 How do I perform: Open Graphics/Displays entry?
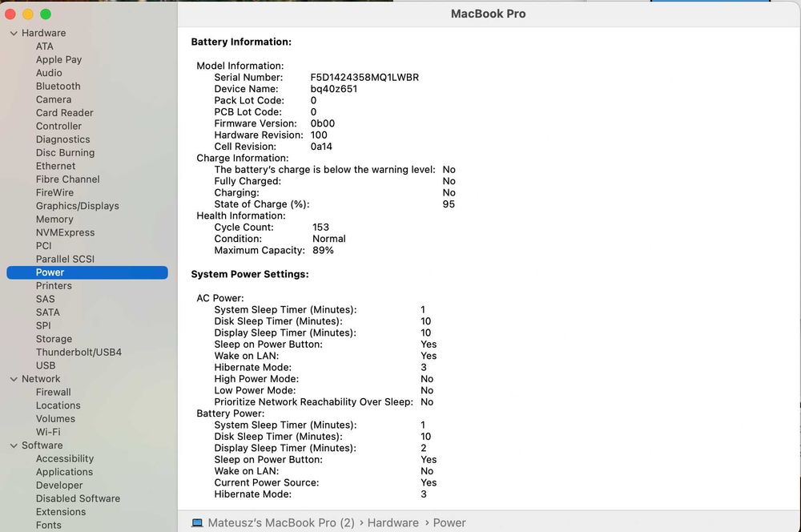click(x=78, y=206)
